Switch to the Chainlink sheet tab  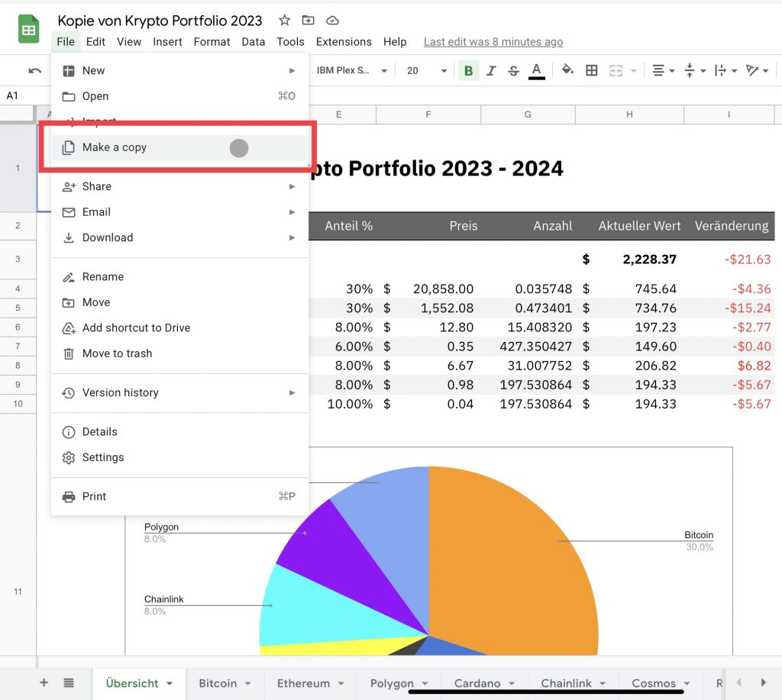566,683
